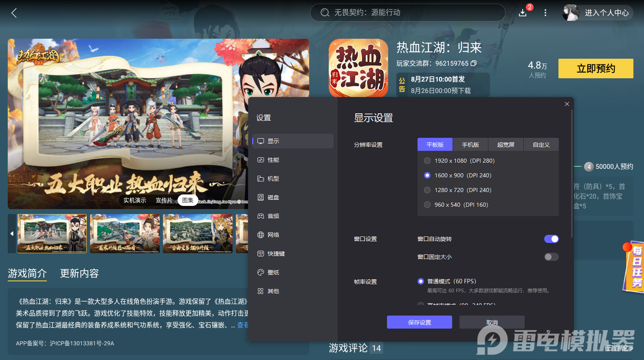Open the 美术升级 screenshot thumbnail

(x=125, y=234)
